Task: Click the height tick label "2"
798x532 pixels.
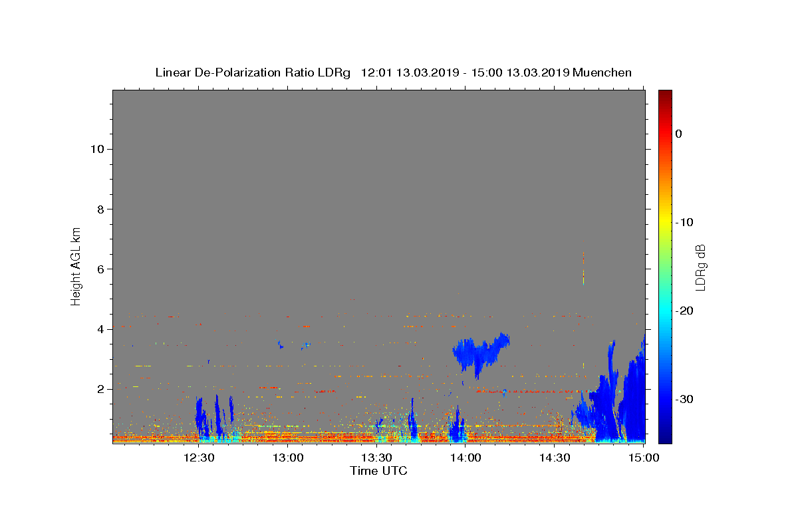Action: point(100,389)
